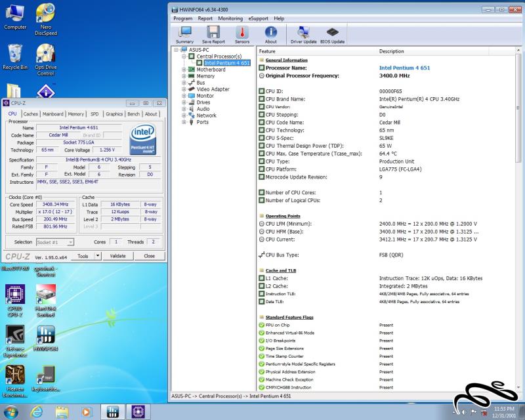Open Internet Explorer from the taskbar
Screen dimensions: 525x420
[x=37, y=411]
